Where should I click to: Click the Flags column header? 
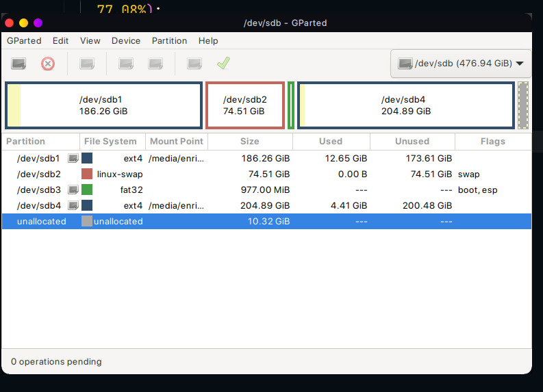(493, 142)
